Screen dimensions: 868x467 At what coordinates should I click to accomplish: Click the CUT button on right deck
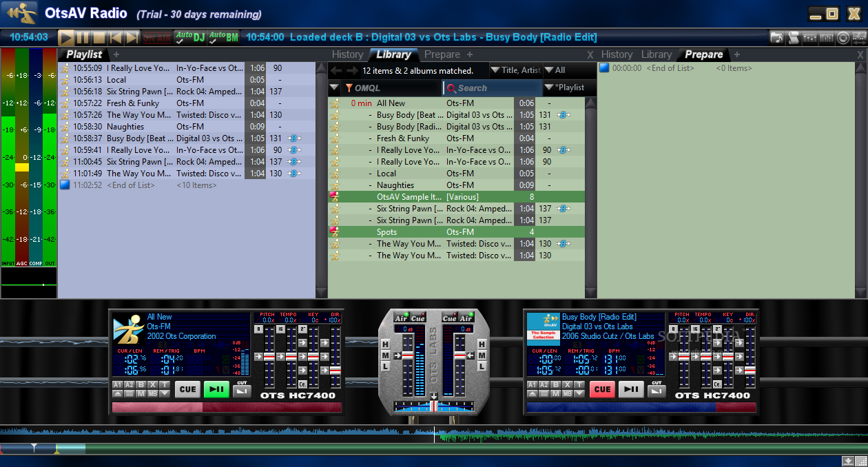click(x=657, y=390)
